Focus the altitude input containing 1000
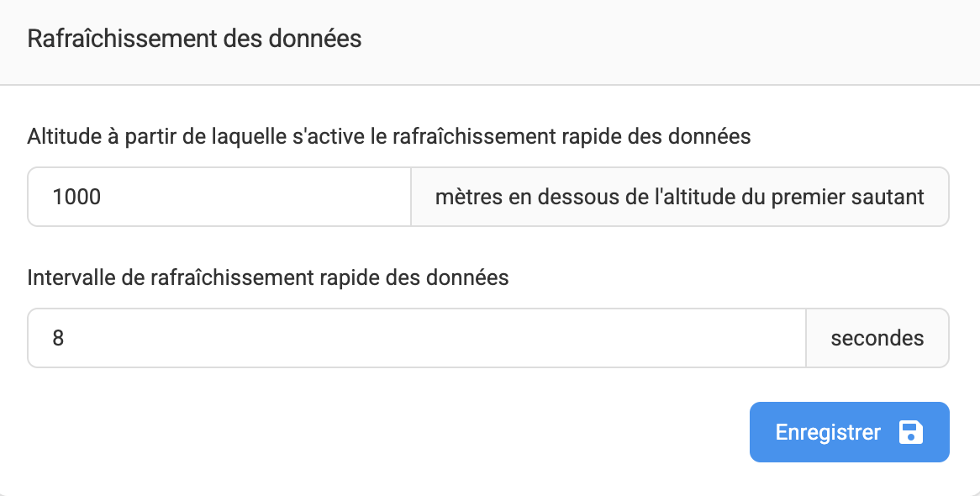This screenshot has width=980, height=496. click(x=219, y=198)
